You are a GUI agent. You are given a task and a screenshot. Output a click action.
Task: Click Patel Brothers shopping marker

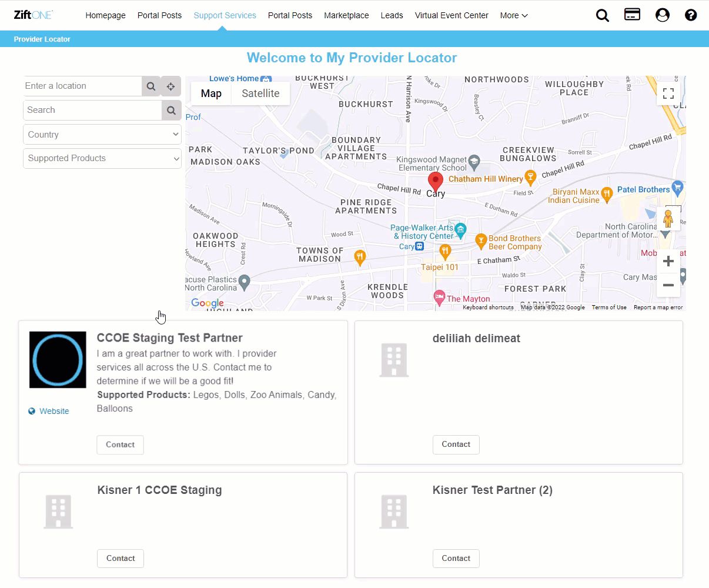(678, 188)
